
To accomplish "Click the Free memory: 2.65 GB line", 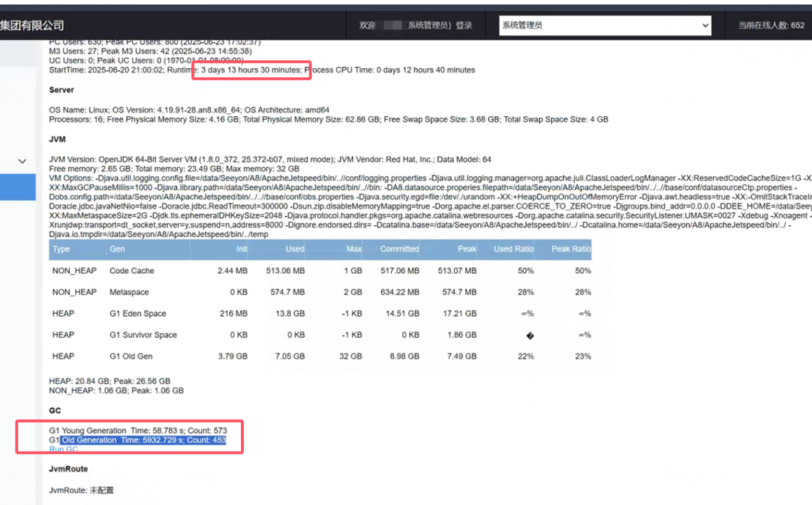I will tap(174, 169).
